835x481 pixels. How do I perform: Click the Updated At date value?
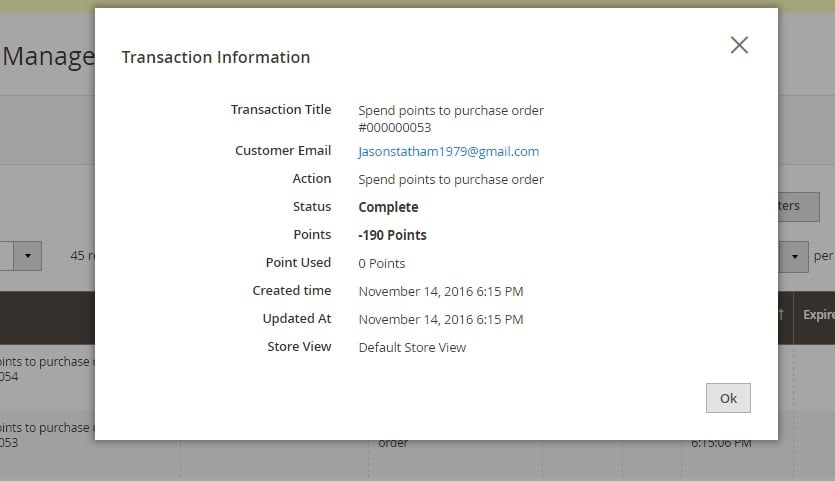[x=440, y=320]
